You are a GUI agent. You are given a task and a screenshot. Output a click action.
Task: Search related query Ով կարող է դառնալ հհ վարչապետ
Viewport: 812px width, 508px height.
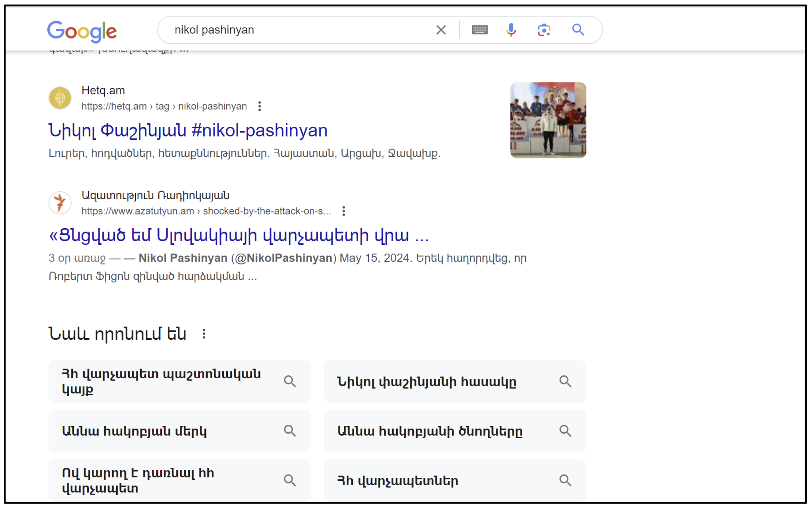(x=179, y=480)
